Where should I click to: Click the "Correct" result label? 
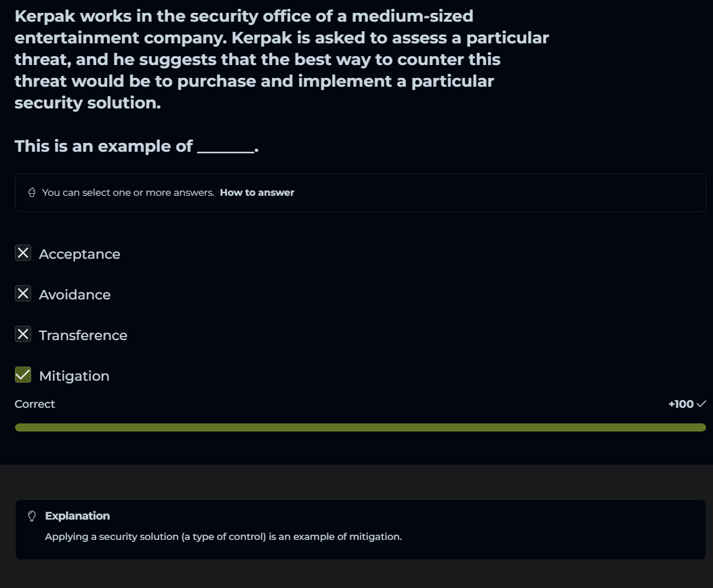35,404
